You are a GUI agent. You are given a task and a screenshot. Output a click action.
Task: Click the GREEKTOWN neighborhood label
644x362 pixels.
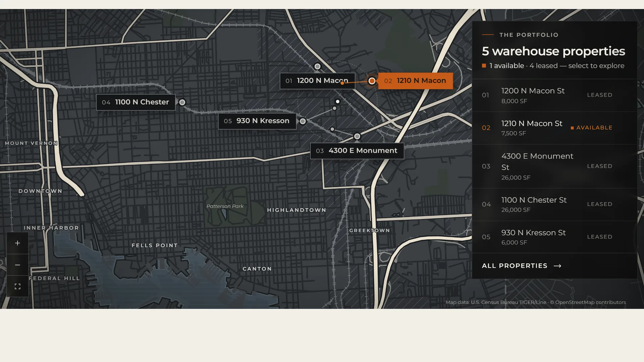pyautogui.click(x=370, y=231)
